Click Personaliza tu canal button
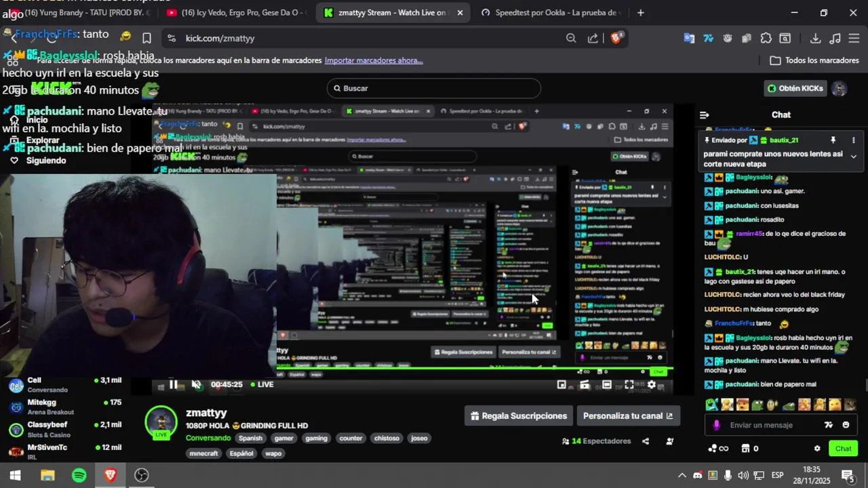The height and width of the screenshot is (488, 868). coord(628,416)
